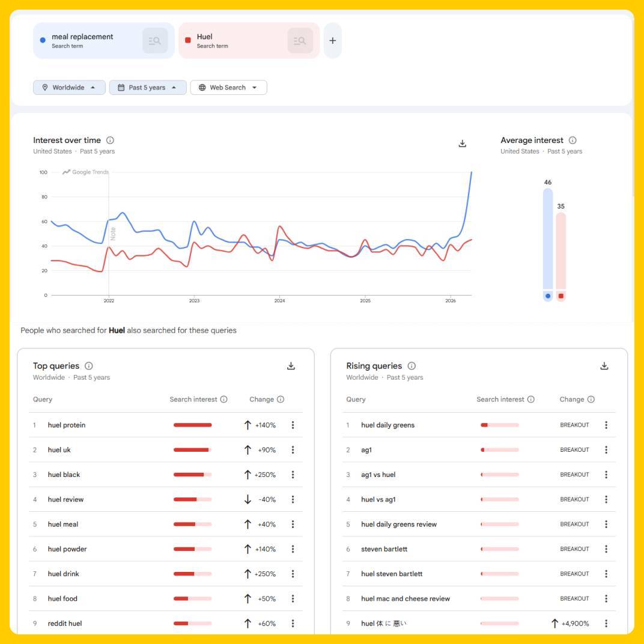Open more options for huel review row
Screen dimensions: 644x644
pyautogui.click(x=293, y=499)
